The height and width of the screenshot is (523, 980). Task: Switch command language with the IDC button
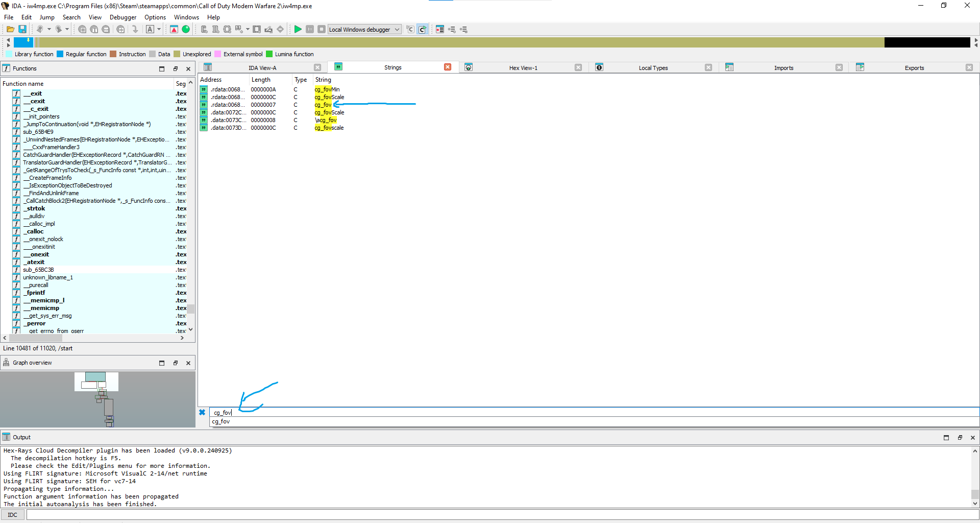(x=13, y=515)
